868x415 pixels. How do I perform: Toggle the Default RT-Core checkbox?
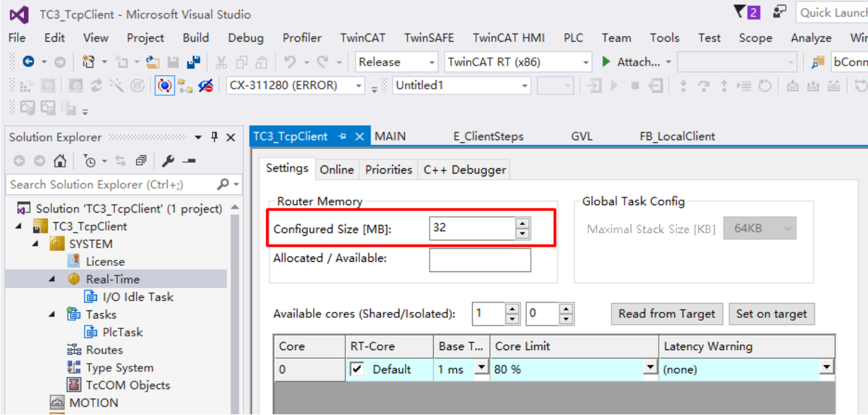coord(356,369)
